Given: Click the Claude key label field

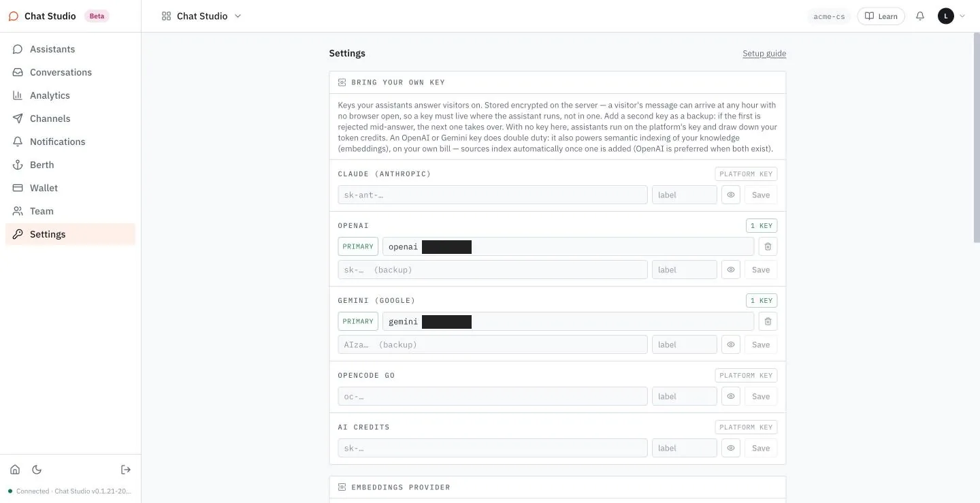Looking at the screenshot, I should coord(685,195).
